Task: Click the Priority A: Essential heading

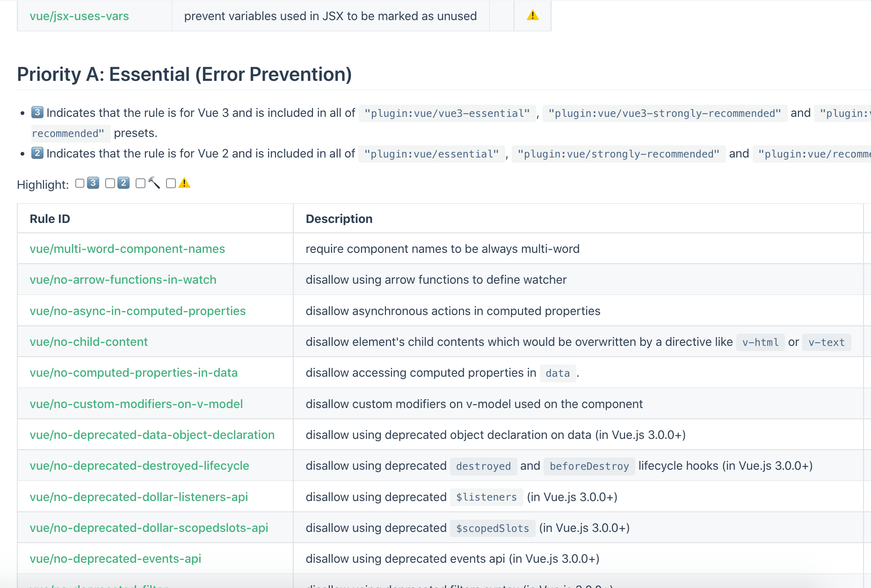Action: click(x=184, y=74)
